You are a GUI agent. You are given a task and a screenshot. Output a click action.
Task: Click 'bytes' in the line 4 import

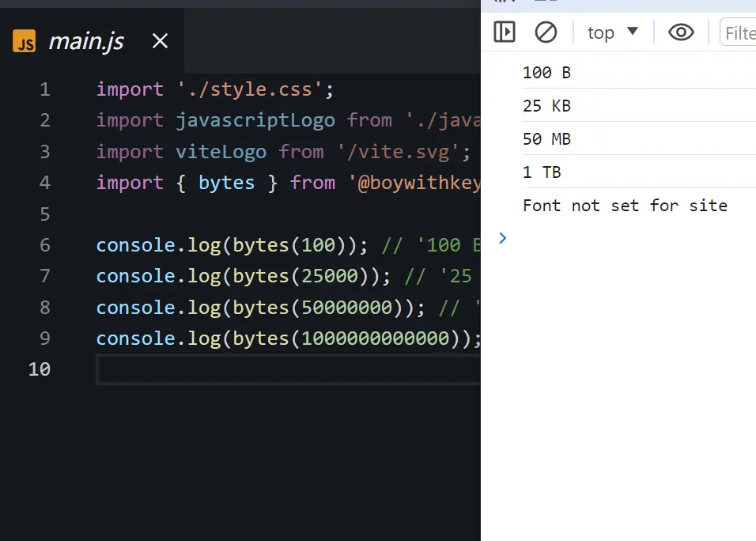tap(226, 183)
